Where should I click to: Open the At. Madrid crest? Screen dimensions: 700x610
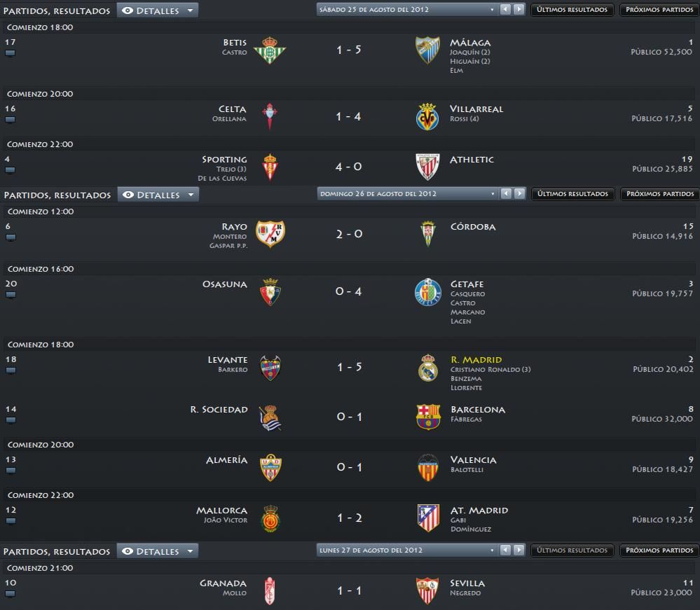tap(427, 518)
